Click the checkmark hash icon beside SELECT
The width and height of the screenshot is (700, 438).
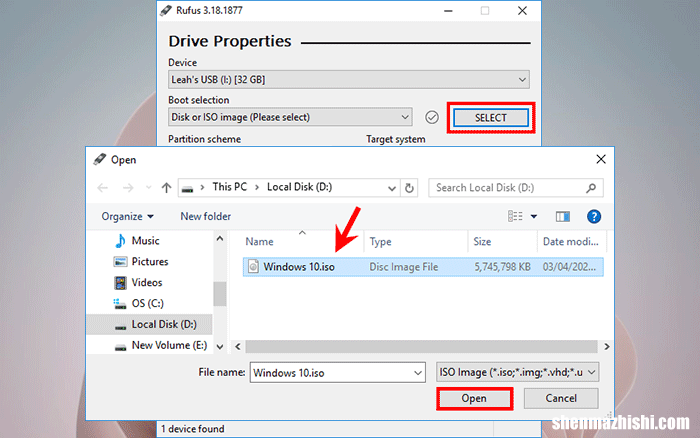[x=432, y=117]
